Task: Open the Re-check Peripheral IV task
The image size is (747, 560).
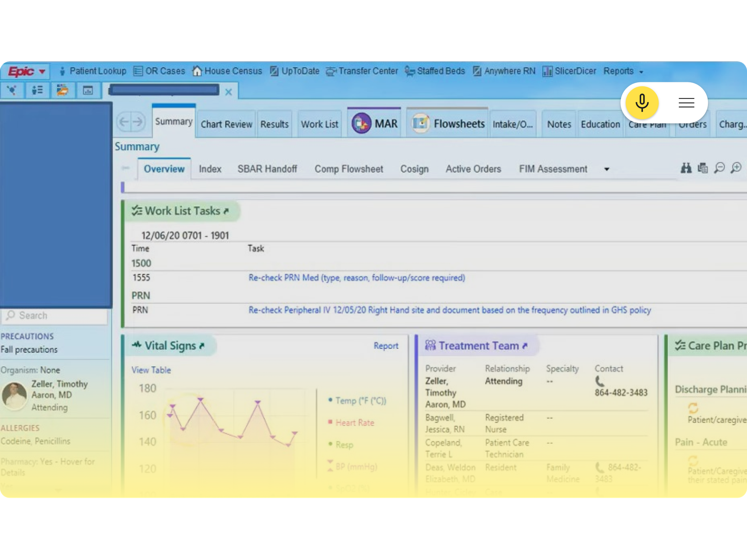Action: (x=450, y=310)
